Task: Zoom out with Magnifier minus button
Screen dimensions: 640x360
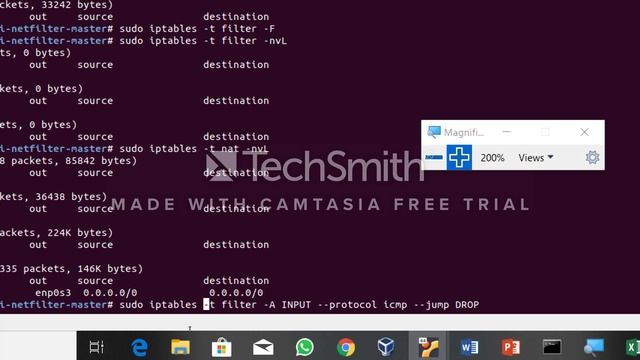Action: [434, 157]
